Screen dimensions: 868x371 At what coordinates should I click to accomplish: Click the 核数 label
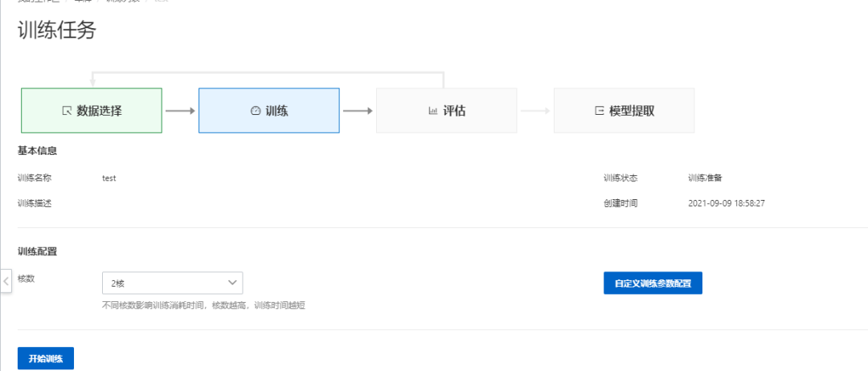[x=26, y=278]
